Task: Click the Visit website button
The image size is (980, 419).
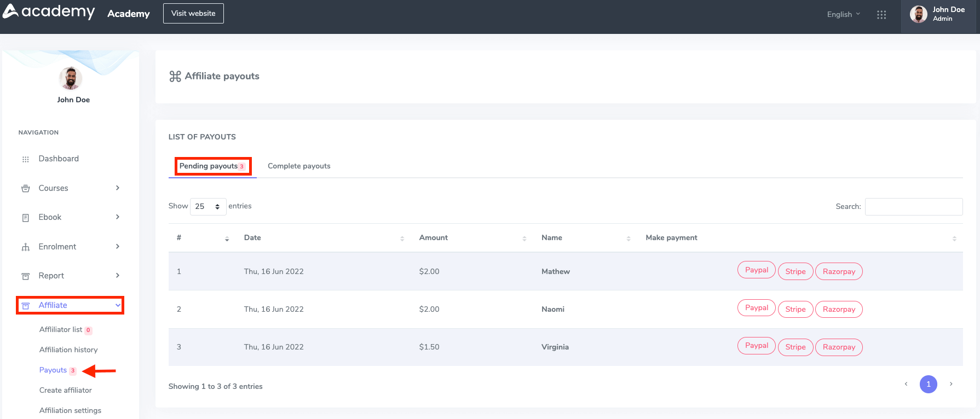Action: click(193, 14)
